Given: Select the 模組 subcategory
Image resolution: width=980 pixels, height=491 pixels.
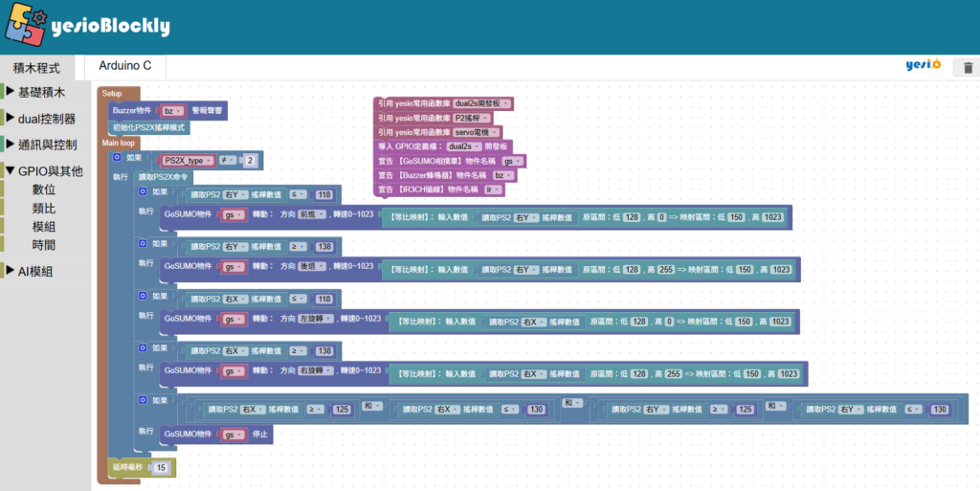Looking at the screenshot, I should (44, 227).
